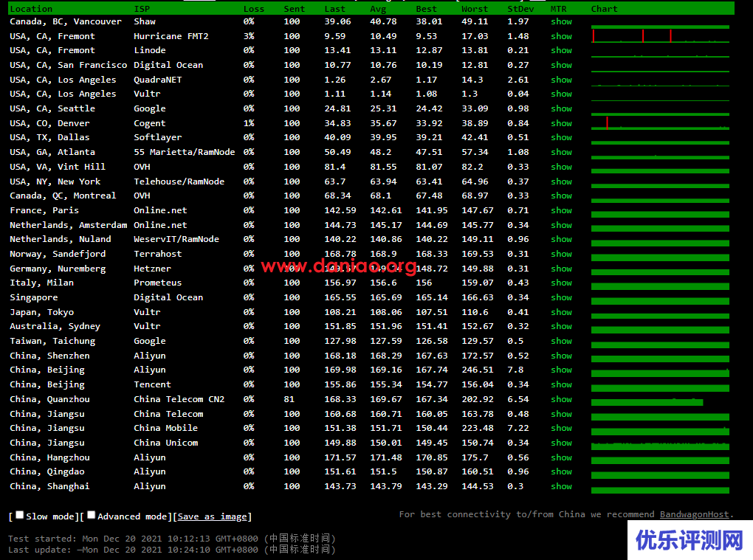Show MTR for Hangzhou Aliyun row
This screenshot has height=560, width=753.
pos(561,457)
